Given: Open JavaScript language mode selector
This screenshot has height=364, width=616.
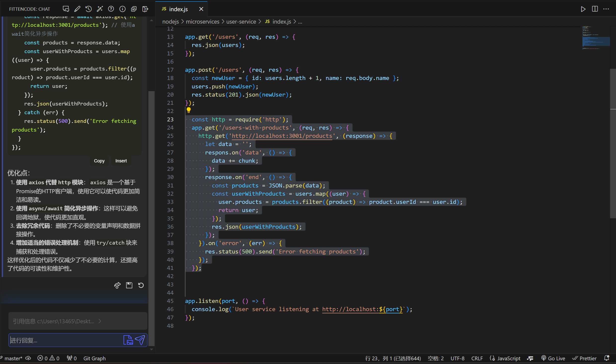Looking at the screenshot, I should point(509,358).
